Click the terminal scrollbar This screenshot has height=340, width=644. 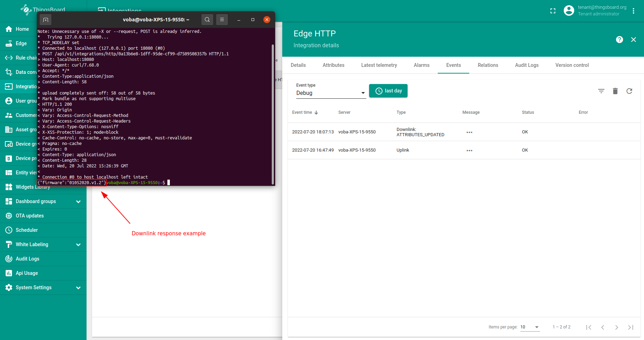click(273, 114)
